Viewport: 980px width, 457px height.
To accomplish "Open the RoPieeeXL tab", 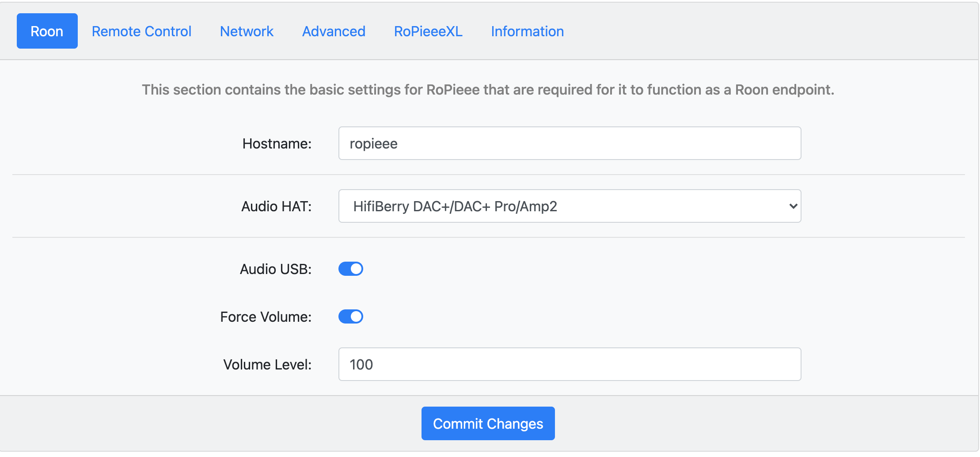I will click(428, 31).
